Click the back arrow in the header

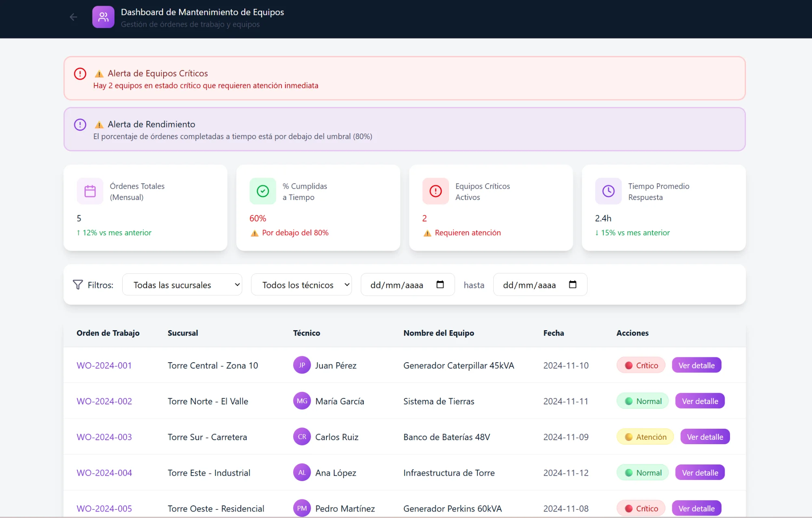coord(73,17)
